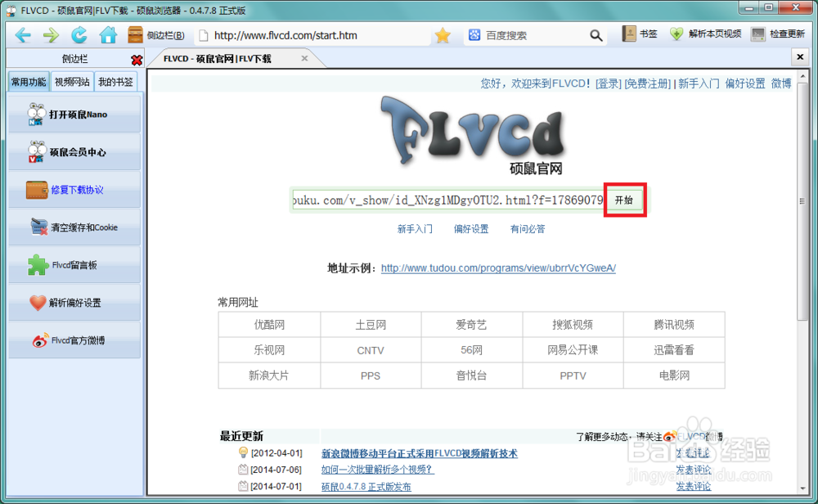Click the FLVCD logo image
Viewport: 818px width, 504px height.
[x=473, y=136]
